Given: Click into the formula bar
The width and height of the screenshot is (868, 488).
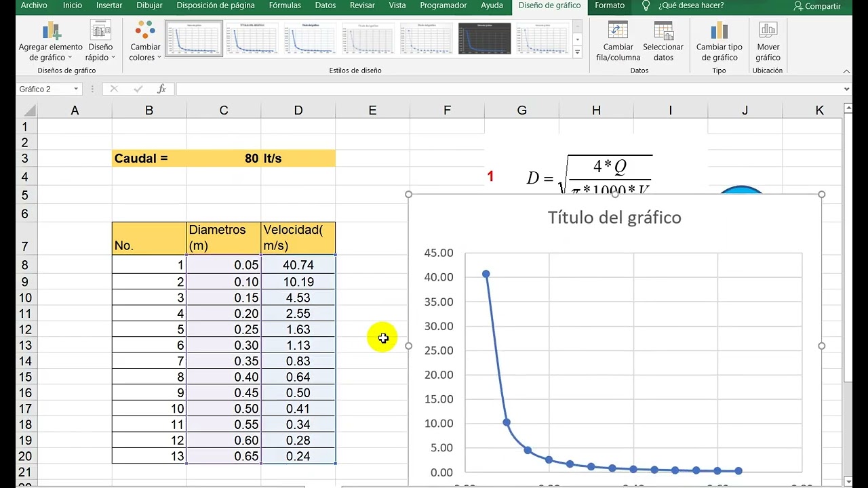Looking at the screenshot, I should 508,89.
